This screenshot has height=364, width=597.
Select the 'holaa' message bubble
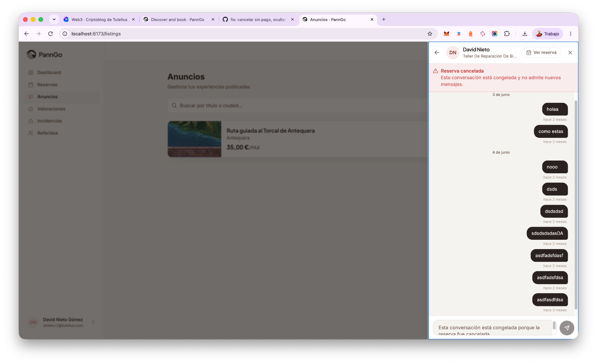tap(555, 109)
